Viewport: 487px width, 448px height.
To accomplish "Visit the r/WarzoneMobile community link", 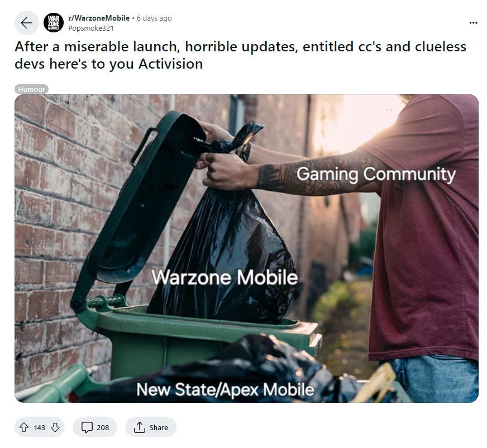I will tap(99, 18).
